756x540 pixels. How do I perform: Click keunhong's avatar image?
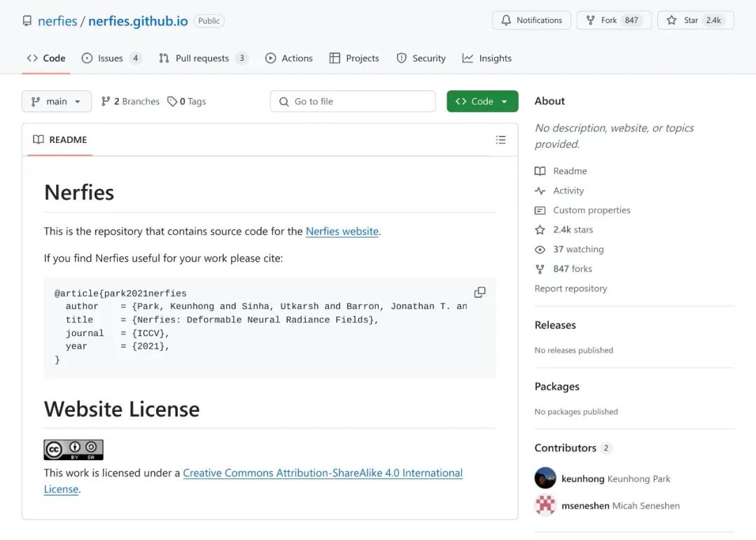[545, 478]
